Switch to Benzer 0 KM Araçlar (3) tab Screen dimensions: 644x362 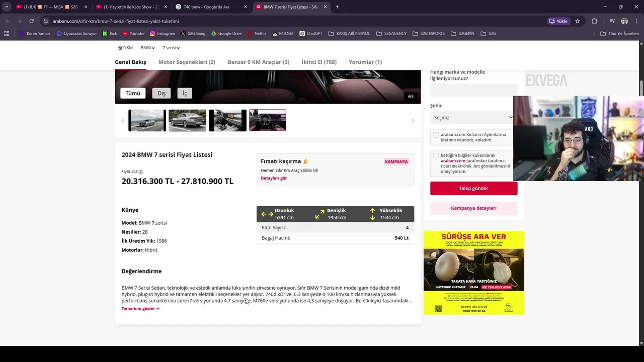coord(258,62)
